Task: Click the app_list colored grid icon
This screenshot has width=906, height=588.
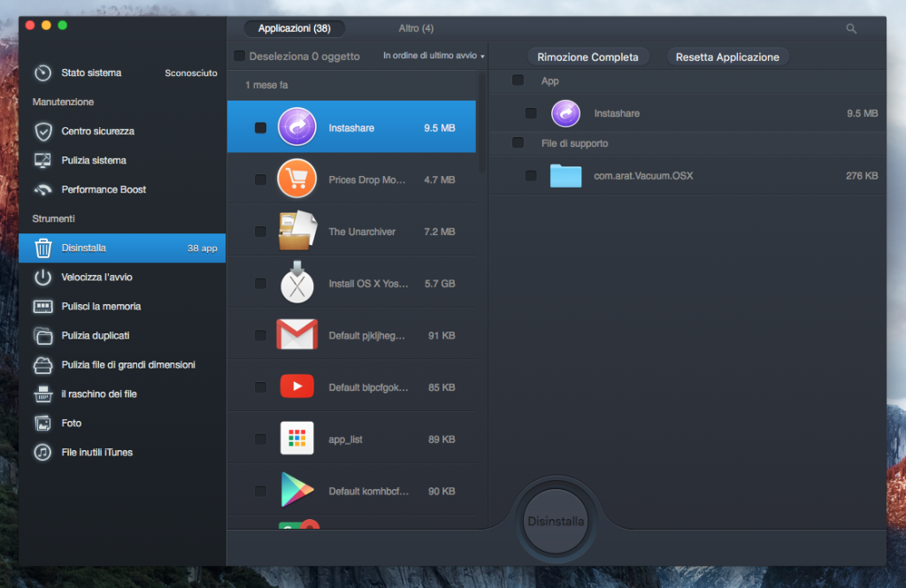Action: 297,439
